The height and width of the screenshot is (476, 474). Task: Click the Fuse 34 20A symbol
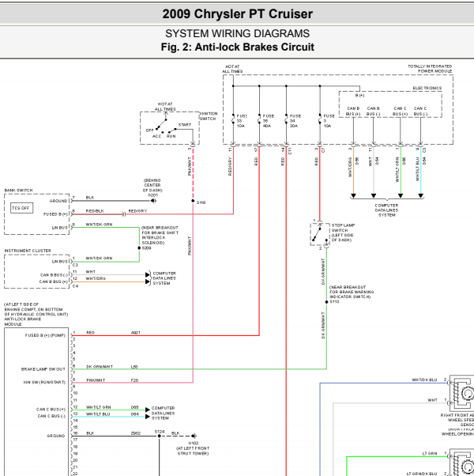click(x=286, y=120)
